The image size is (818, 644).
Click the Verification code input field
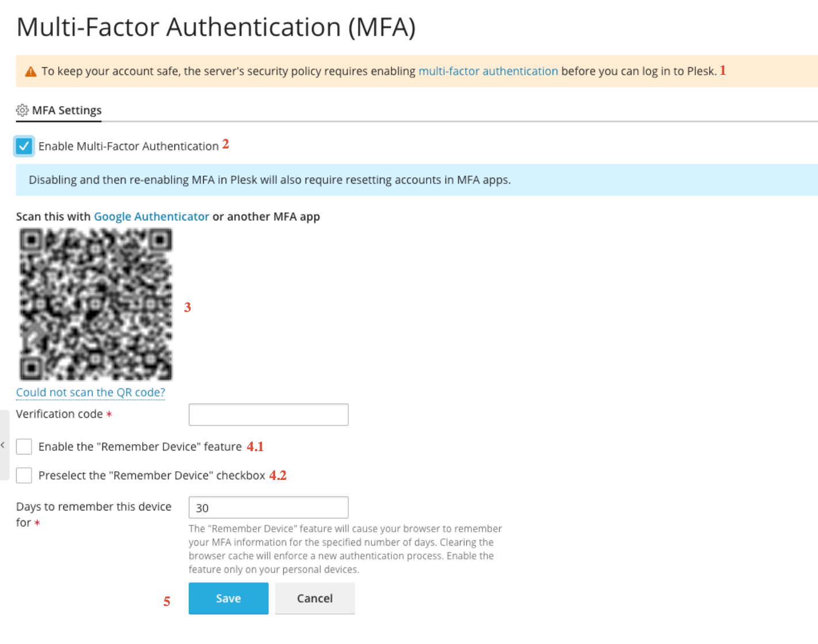268,414
